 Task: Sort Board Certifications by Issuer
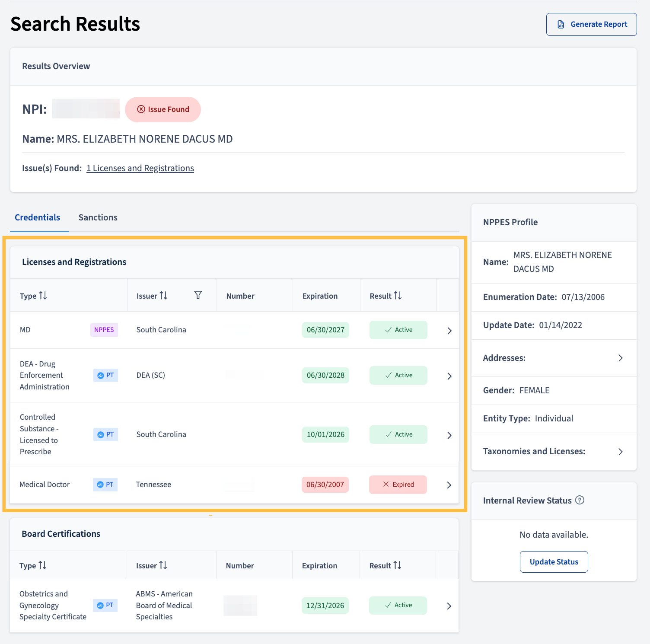point(163,565)
